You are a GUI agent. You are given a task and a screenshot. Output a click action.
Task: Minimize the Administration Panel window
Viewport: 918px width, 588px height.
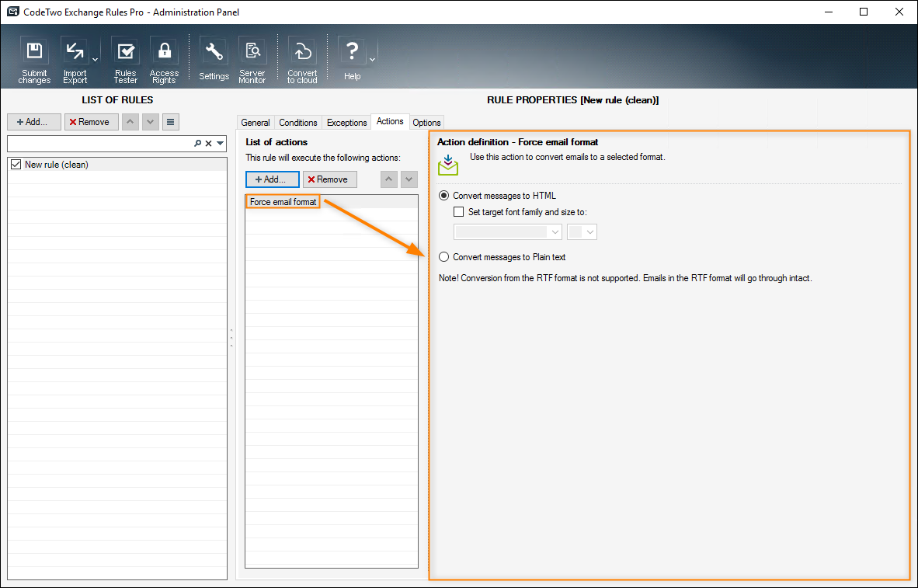point(828,12)
